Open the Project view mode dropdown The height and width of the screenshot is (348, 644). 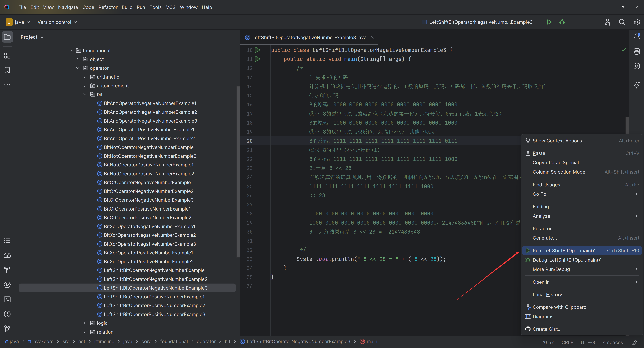coord(32,37)
